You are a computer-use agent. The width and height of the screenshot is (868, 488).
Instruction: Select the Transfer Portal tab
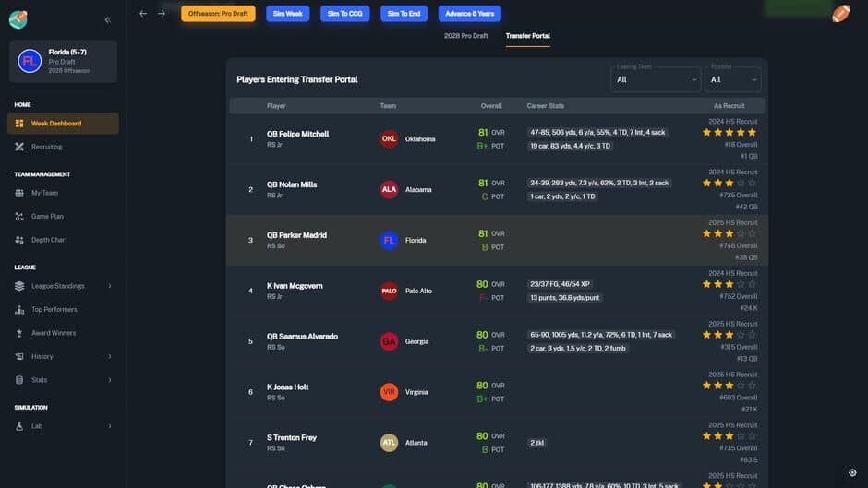coord(527,36)
